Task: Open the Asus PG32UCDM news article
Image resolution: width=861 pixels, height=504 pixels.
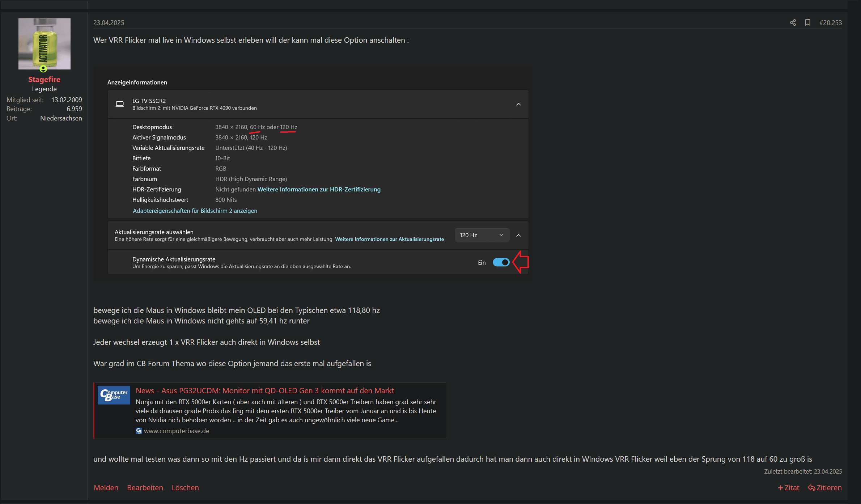Action: coord(264,390)
